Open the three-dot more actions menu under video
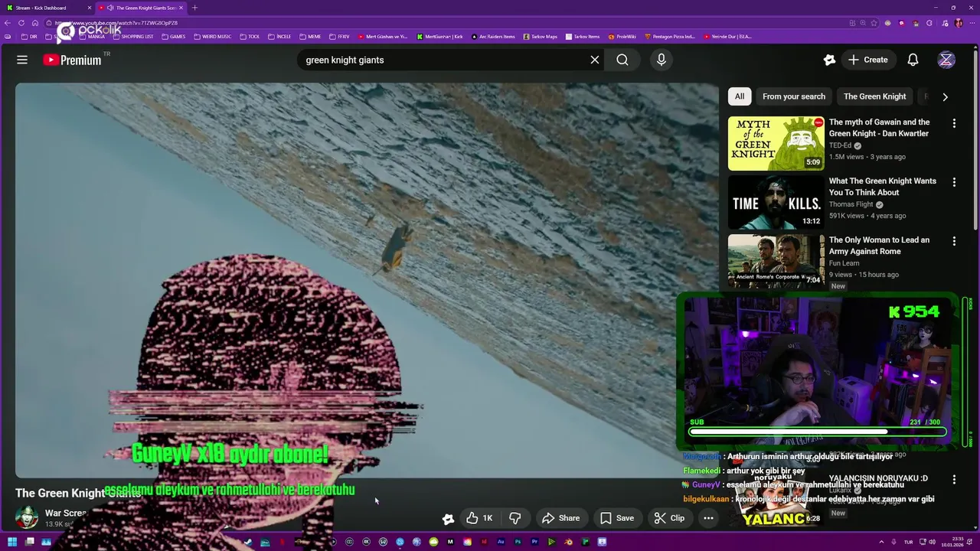This screenshot has width=980, height=551. tap(708, 518)
